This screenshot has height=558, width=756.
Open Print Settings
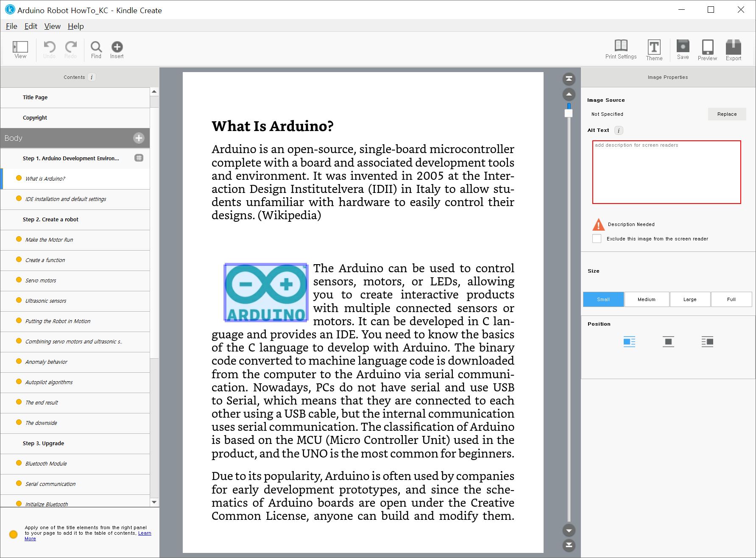click(x=621, y=50)
